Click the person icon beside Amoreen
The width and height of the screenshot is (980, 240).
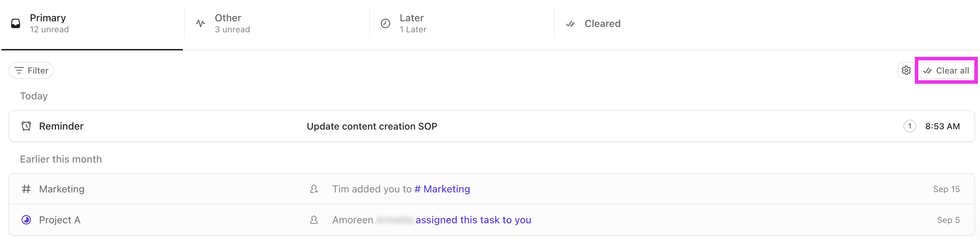(314, 220)
